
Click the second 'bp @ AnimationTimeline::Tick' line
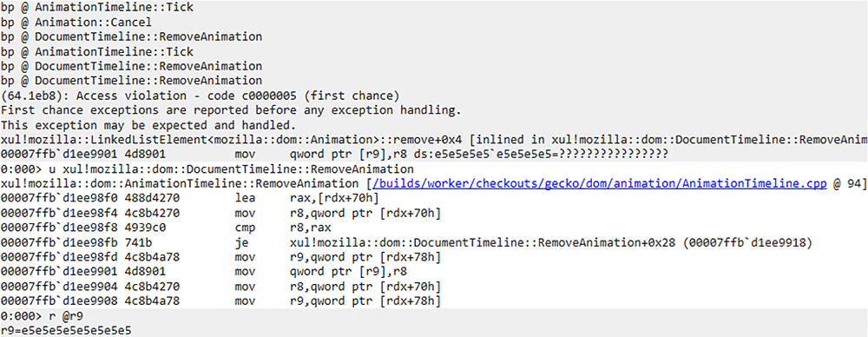point(97,51)
